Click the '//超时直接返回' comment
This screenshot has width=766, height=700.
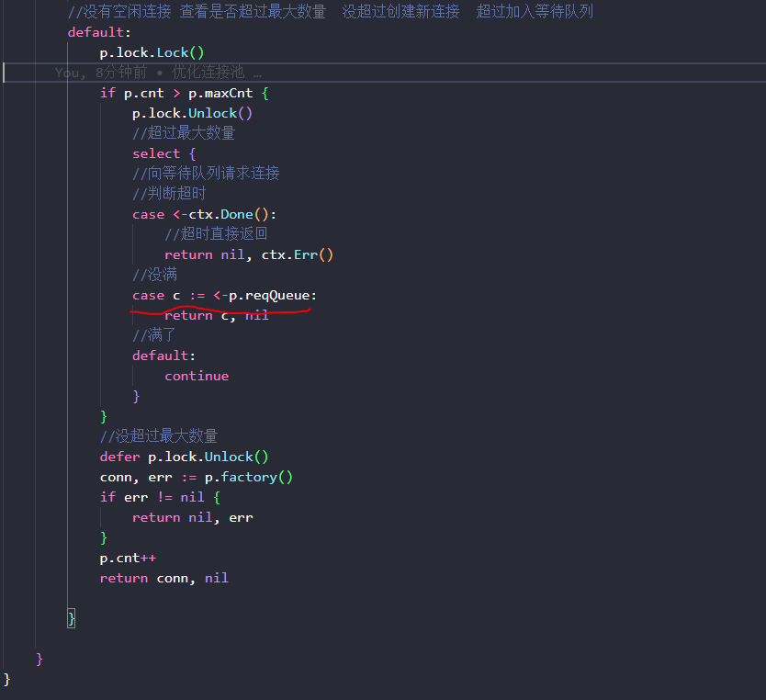(x=216, y=234)
